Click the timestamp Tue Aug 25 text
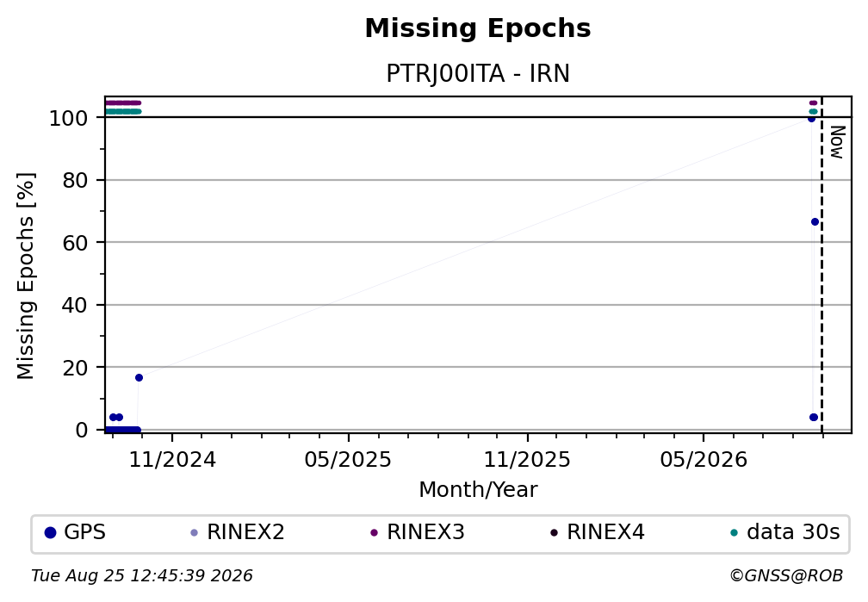 [142, 576]
